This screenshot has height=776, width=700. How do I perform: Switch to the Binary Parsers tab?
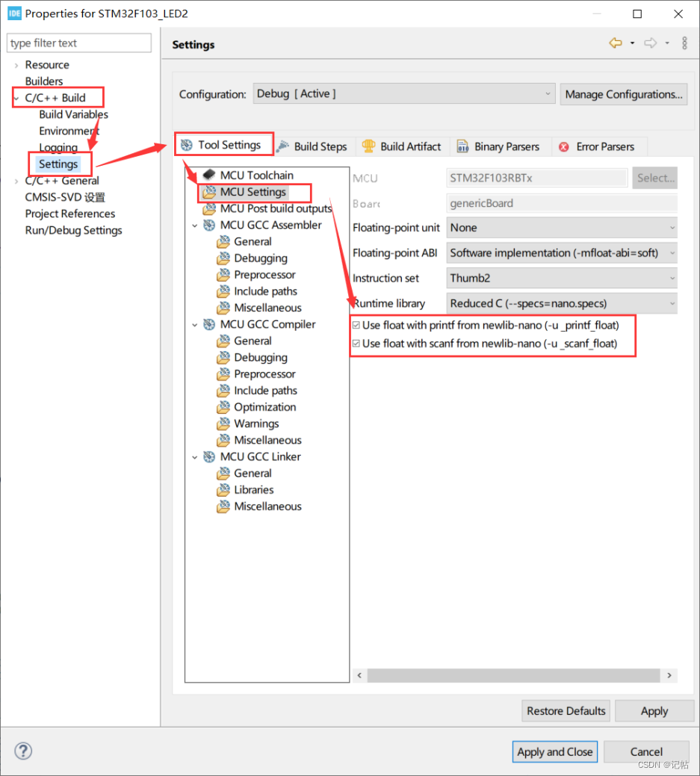click(x=499, y=146)
